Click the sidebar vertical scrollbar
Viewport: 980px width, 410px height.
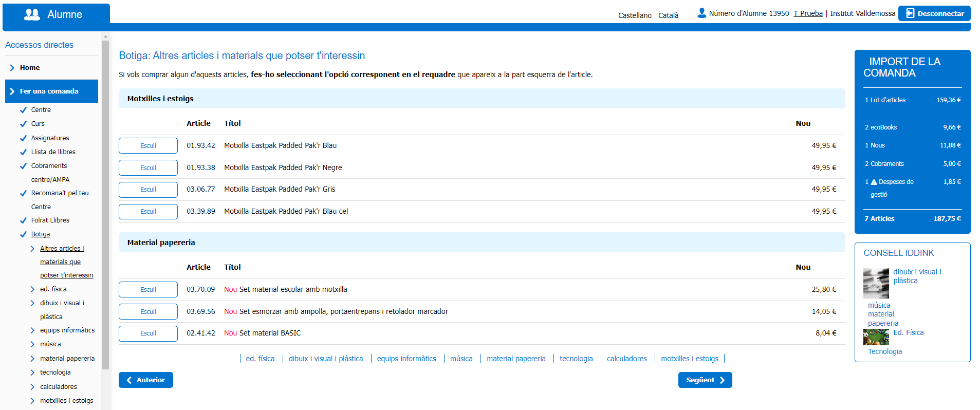(x=105, y=206)
